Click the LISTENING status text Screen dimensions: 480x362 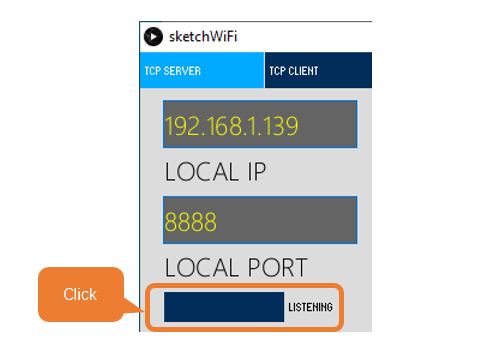(x=310, y=307)
